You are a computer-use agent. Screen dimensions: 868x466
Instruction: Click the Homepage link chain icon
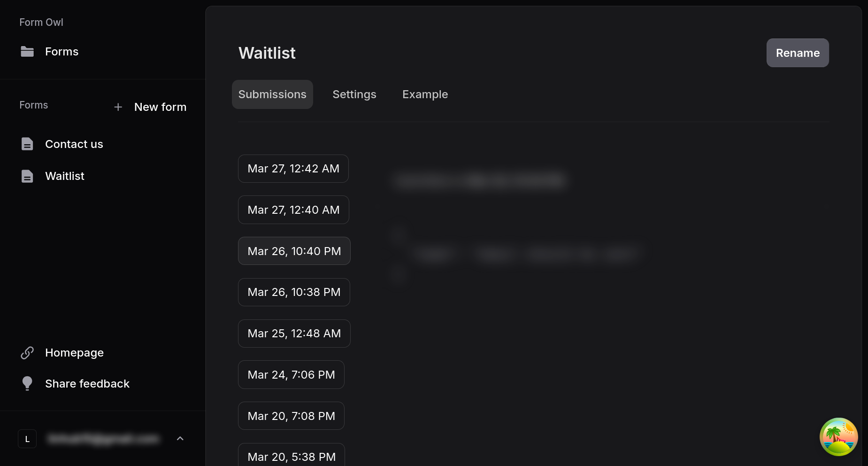point(27,353)
